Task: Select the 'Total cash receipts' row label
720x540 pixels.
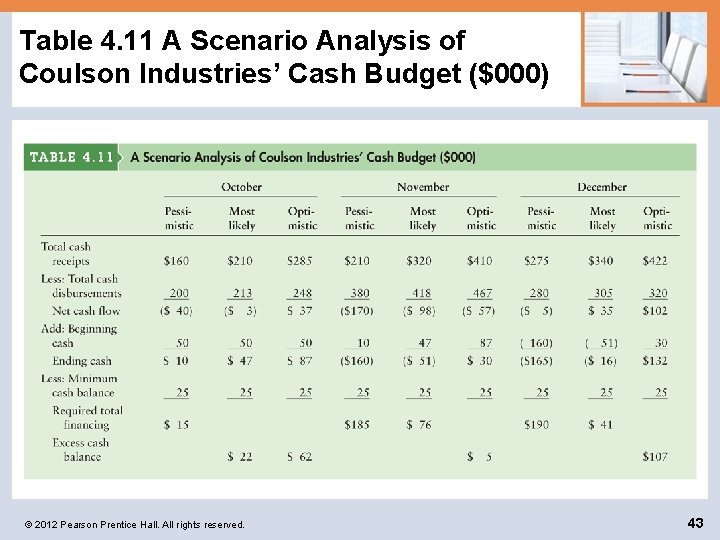Action: coord(65,254)
